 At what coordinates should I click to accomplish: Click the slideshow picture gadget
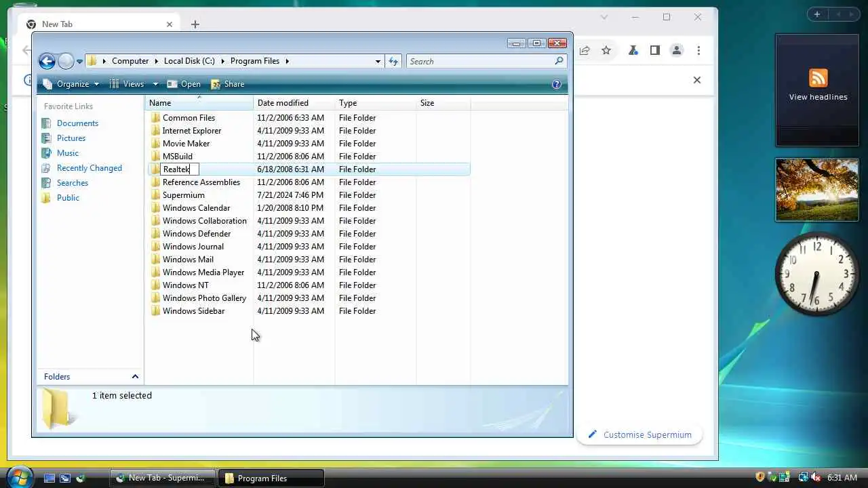[x=817, y=190]
